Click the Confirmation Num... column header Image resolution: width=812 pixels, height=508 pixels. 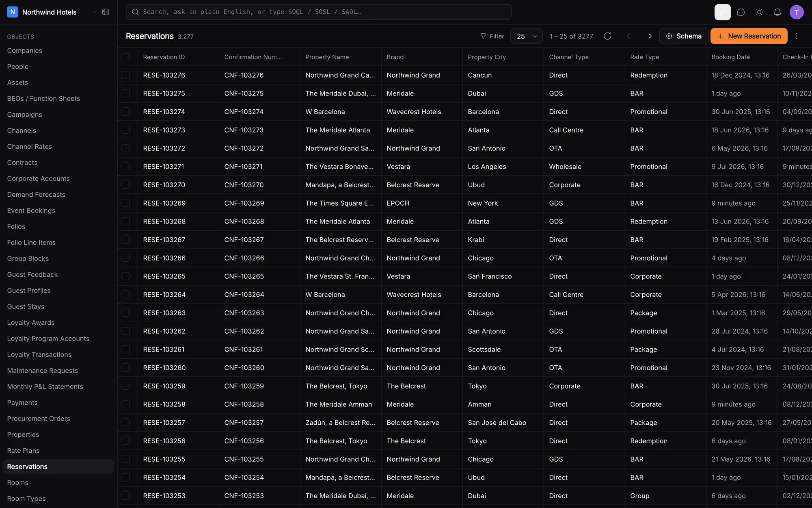(x=253, y=57)
